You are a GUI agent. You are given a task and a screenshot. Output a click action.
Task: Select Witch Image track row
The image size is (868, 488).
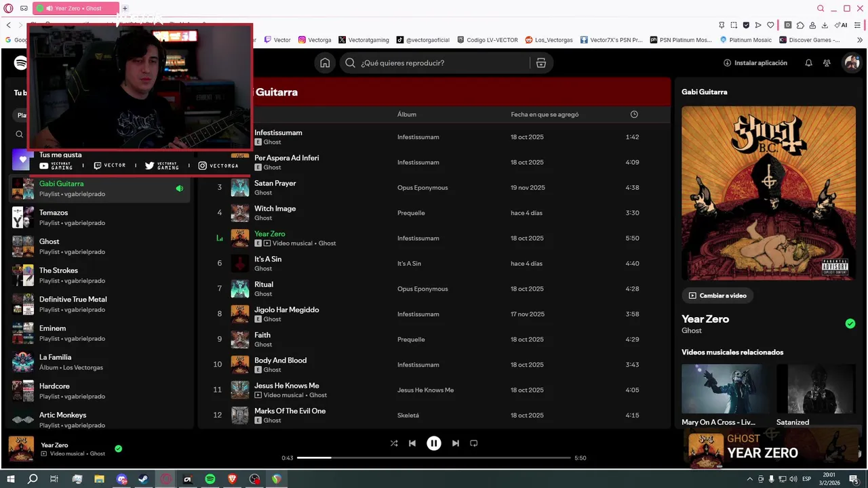(x=434, y=213)
